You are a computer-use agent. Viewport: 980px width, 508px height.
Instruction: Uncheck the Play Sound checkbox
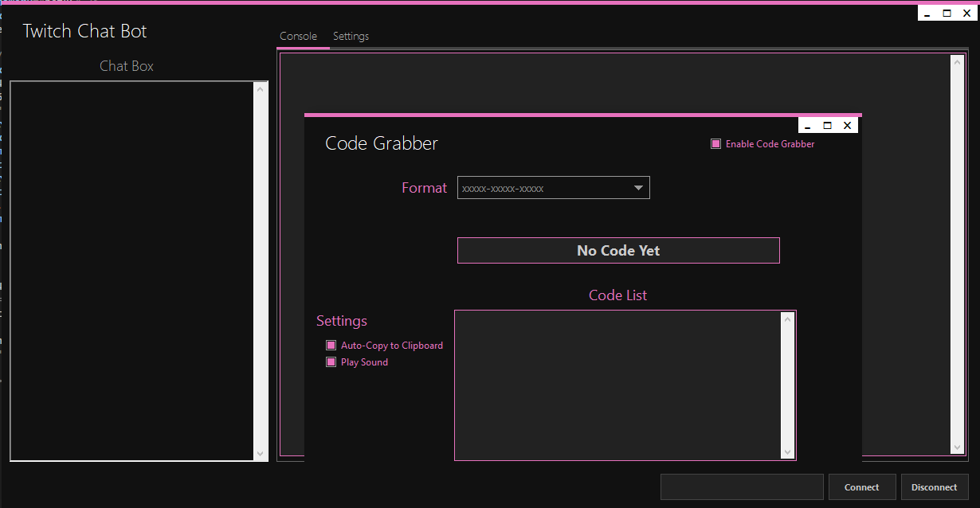pyautogui.click(x=331, y=362)
